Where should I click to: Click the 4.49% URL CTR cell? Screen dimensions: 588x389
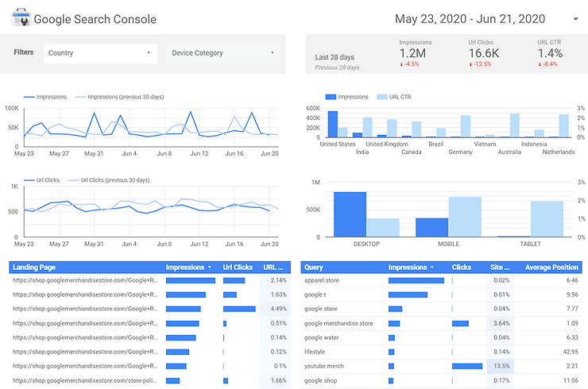(275, 309)
